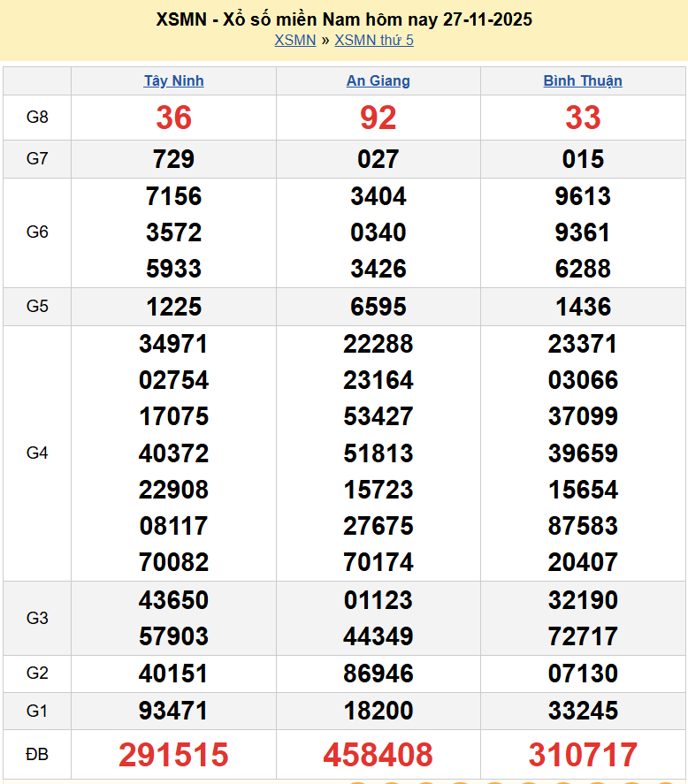The image size is (688, 784).
Task: Click An Giang G1 number 18200
Action: click(x=378, y=711)
